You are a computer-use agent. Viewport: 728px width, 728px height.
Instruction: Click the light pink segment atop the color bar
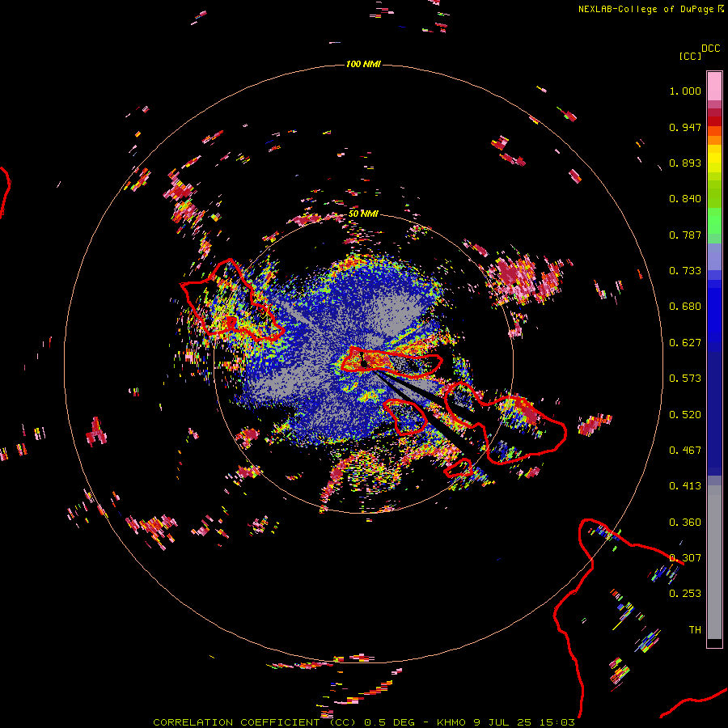[714, 86]
